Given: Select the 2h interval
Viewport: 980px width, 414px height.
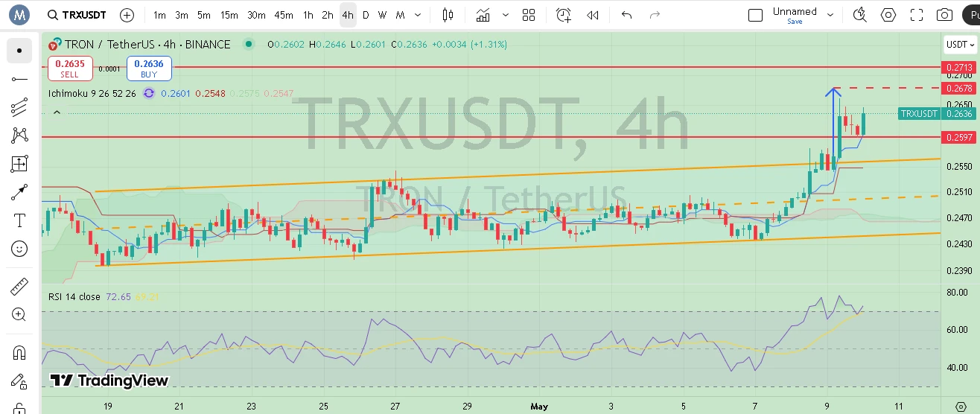Looking at the screenshot, I should point(328,15).
